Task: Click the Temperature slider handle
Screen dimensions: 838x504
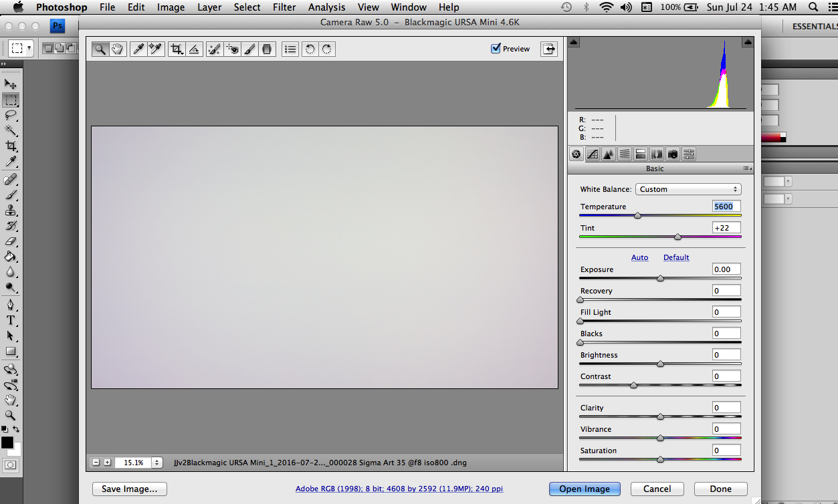Action: [637, 215]
